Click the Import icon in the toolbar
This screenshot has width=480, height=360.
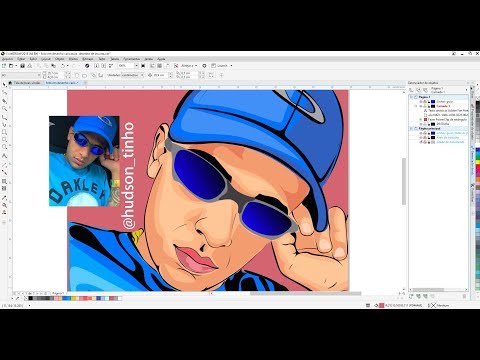[96, 66]
